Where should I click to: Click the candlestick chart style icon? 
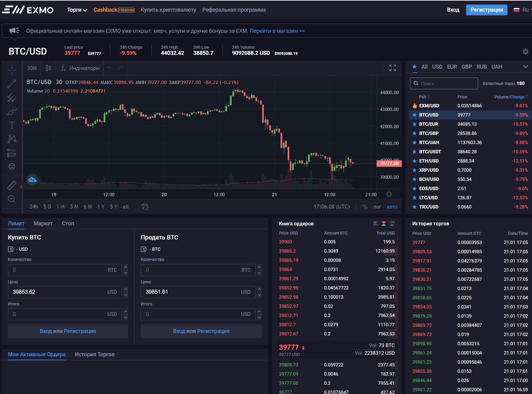click(48, 68)
